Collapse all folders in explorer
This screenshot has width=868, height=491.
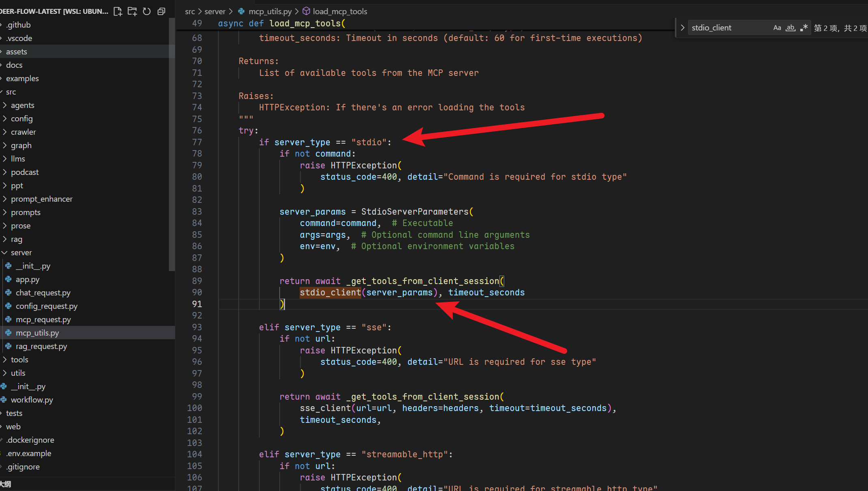tap(161, 11)
